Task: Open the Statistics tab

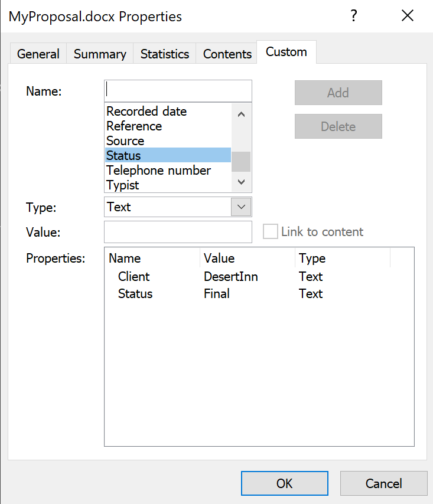Action: pyautogui.click(x=164, y=54)
